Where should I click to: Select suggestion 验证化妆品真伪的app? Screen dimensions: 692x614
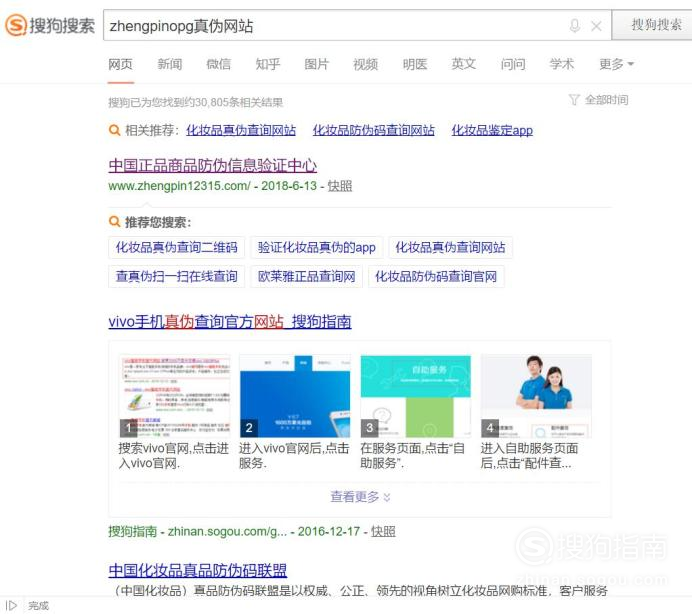[317, 247]
